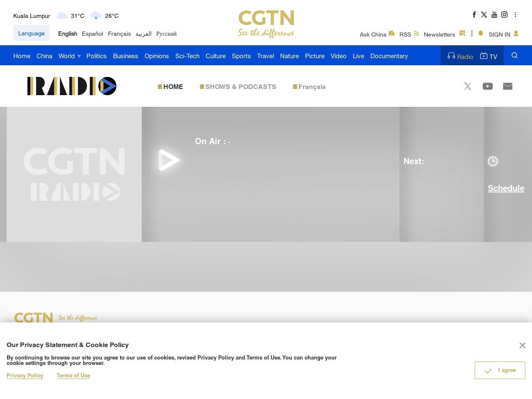
Task: Open CGTN Facebook page icon
Action: click(x=474, y=15)
